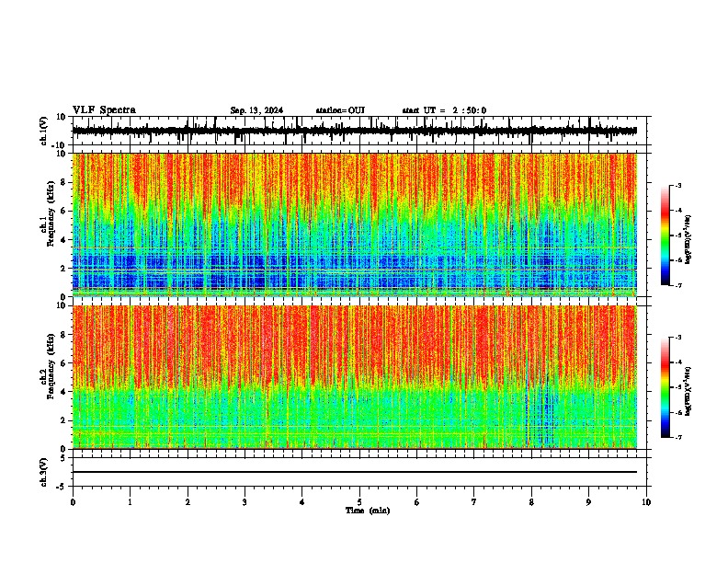728x563 pixels.
Task: Click inside the ch.1 spectrogram panel
Action: point(355,224)
